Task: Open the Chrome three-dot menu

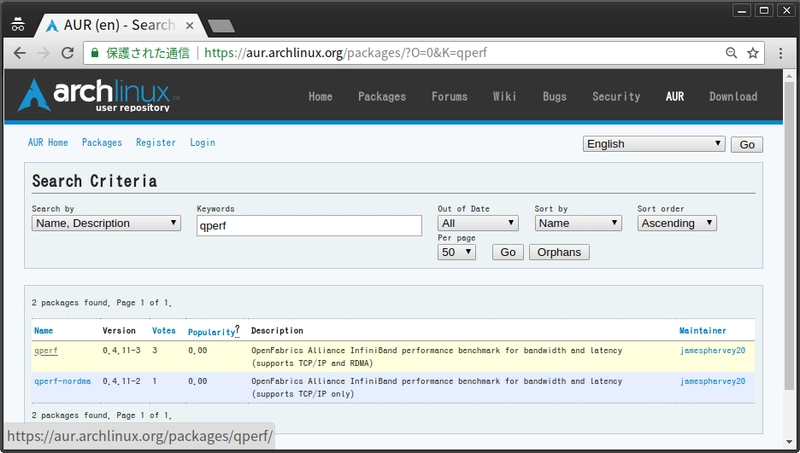Action: coord(781,53)
